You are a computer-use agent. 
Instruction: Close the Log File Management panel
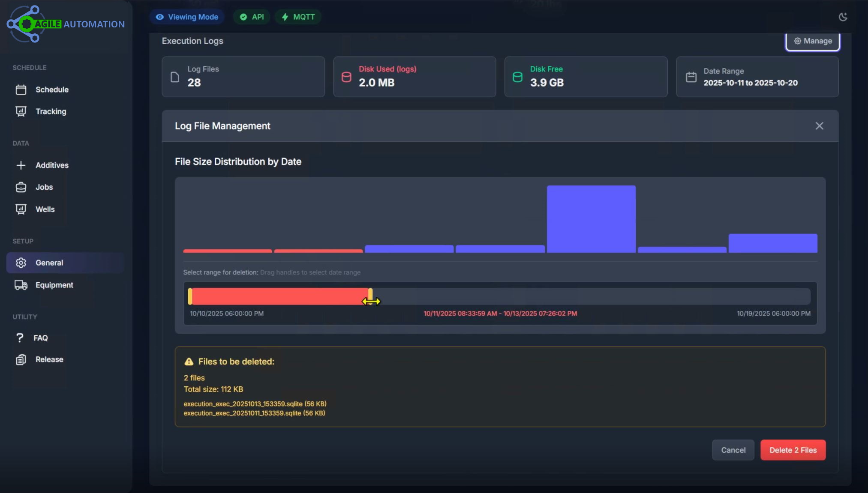click(819, 125)
